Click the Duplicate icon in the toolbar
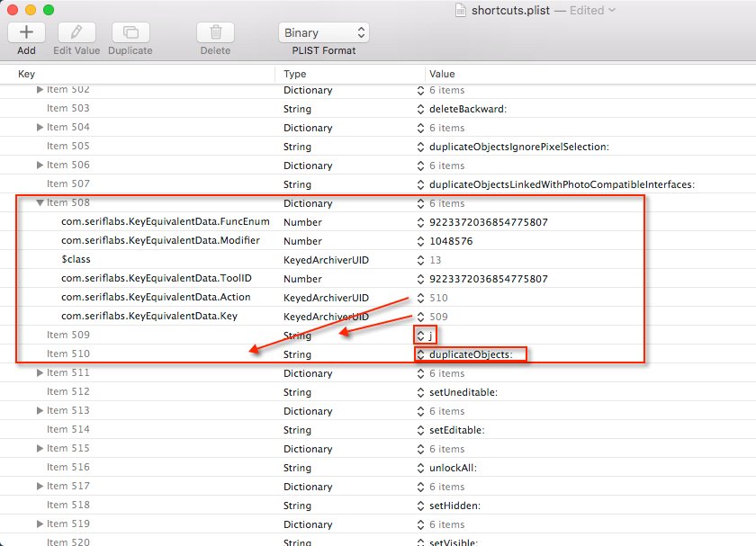Screen dimensions: 756x546 click(129, 32)
